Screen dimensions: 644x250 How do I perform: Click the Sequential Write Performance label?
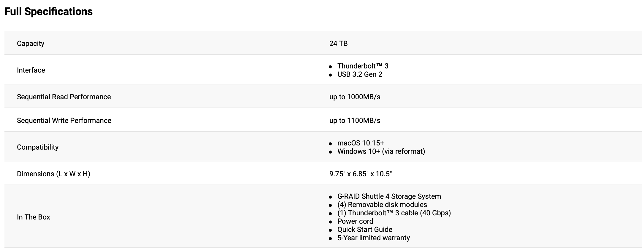tap(64, 121)
